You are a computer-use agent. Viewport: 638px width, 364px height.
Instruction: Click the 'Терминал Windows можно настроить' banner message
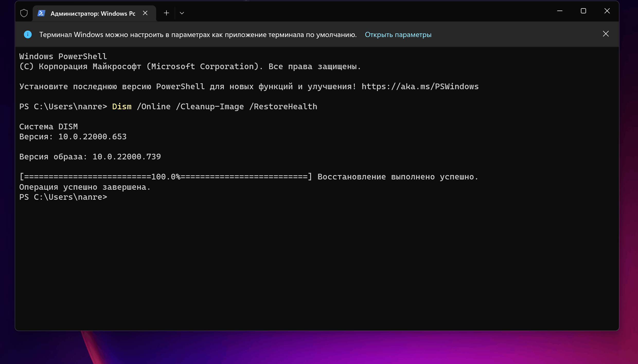(198, 35)
